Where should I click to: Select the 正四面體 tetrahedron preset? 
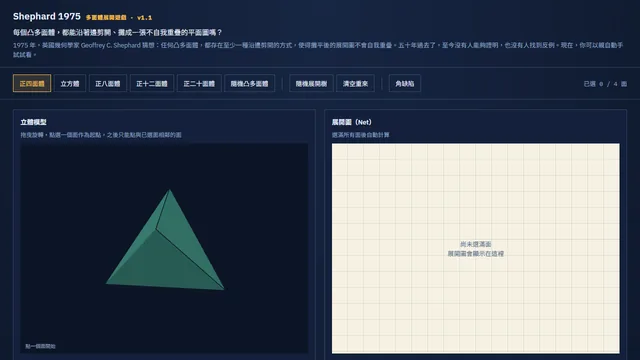point(32,83)
